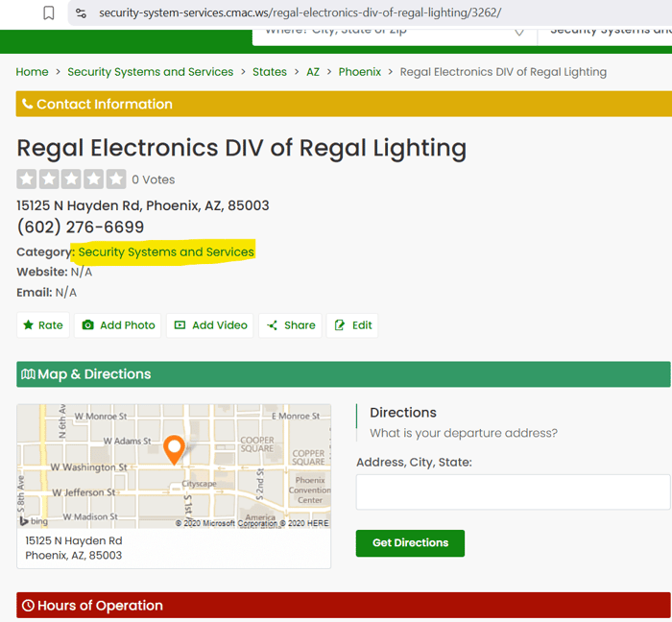The image size is (672, 622).
Task: Open the Phoenix breadcrumb link
Action: click(x=359, y=72)
